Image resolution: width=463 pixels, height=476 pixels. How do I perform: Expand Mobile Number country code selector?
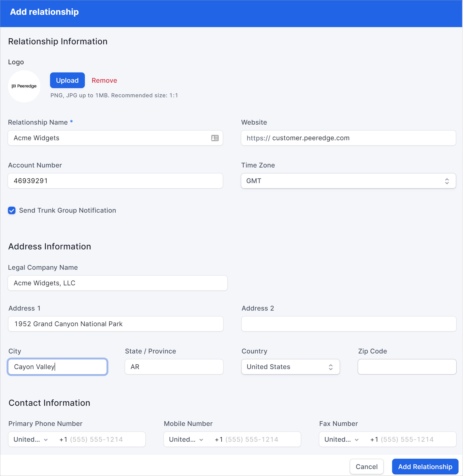[x=186, y=439]
